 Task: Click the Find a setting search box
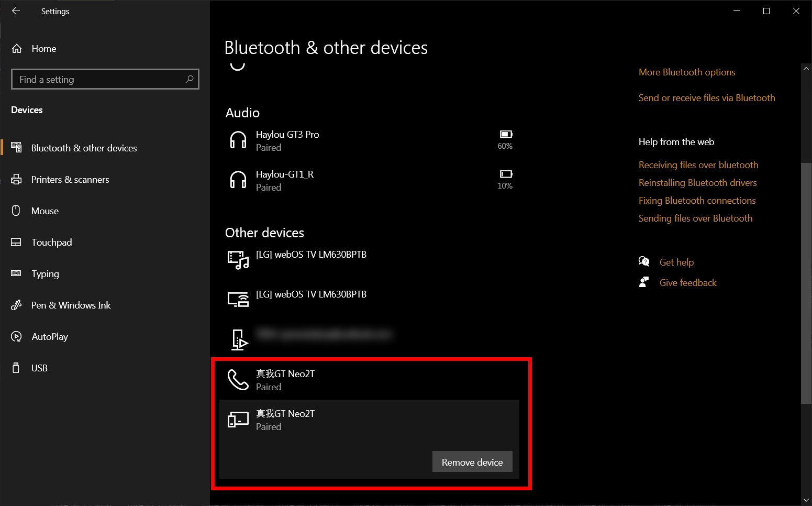tap(105, 79)
